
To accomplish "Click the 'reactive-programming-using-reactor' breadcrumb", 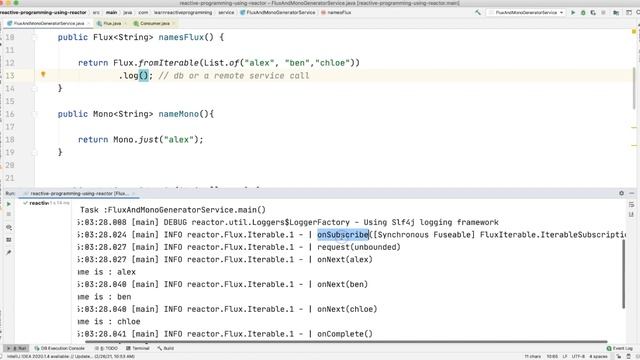I will (x=43, y=13).
